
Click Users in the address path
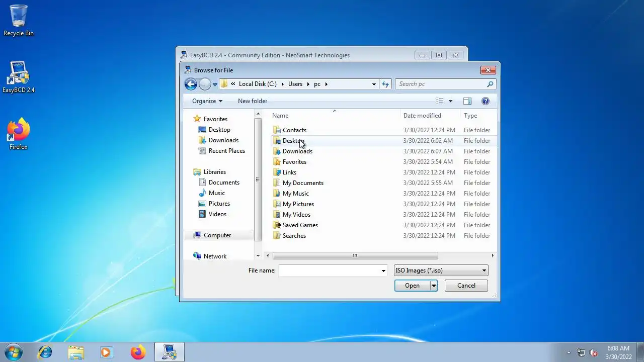[295, 84]
